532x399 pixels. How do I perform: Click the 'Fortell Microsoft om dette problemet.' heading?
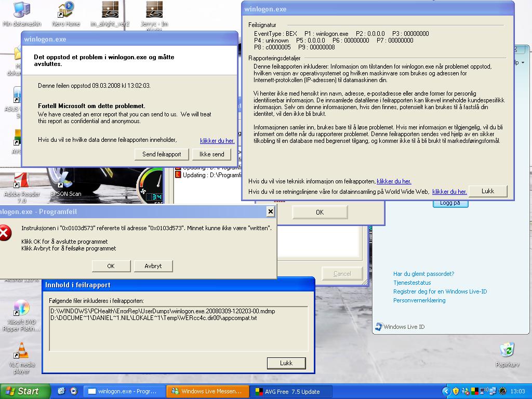(x=91, y=106)
